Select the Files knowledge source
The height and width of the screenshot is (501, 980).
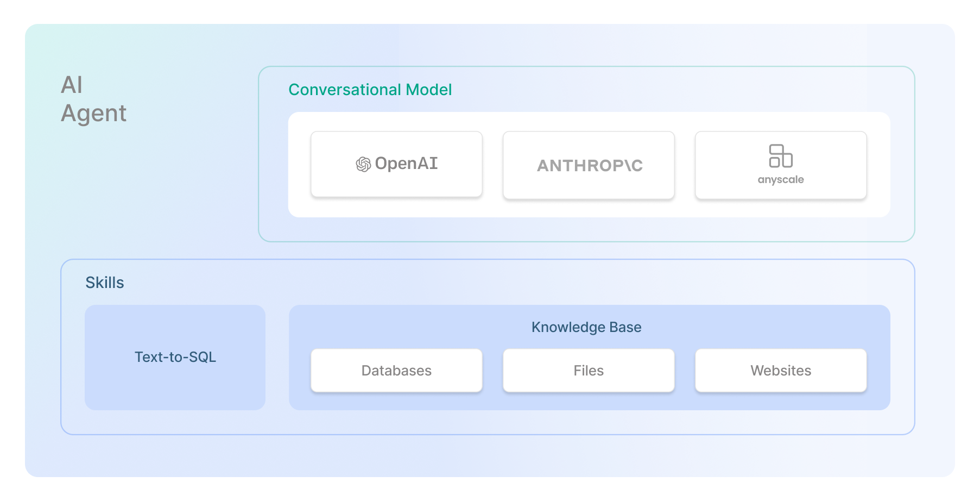(x=589, y=371)
